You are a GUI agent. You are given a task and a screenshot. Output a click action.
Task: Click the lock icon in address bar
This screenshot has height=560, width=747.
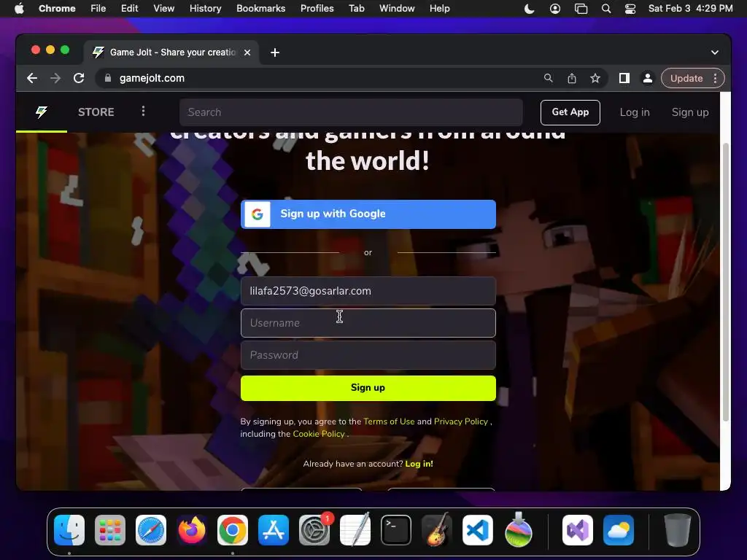tap(108, 78)
